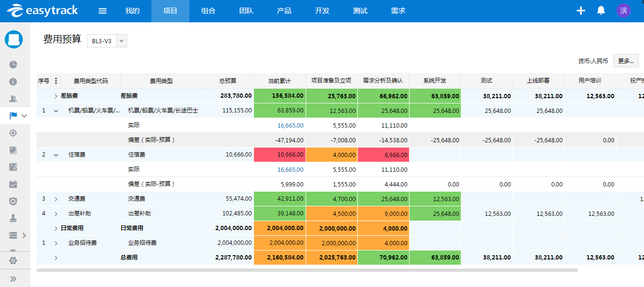Viewport: 644px width, 287px height.
Task: Click the 费用类型代码 column header
Action: pyautogui.click(x=91, y=81)
